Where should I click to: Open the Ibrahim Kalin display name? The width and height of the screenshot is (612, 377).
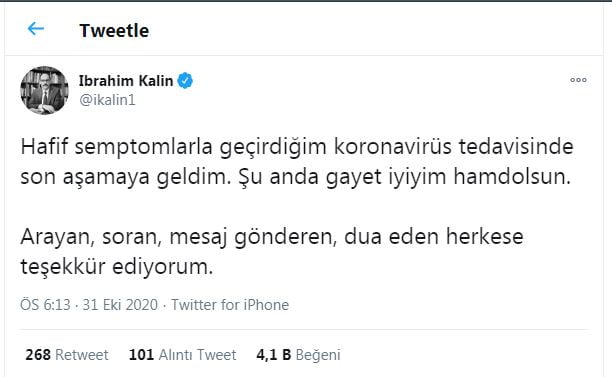[126, 81]
